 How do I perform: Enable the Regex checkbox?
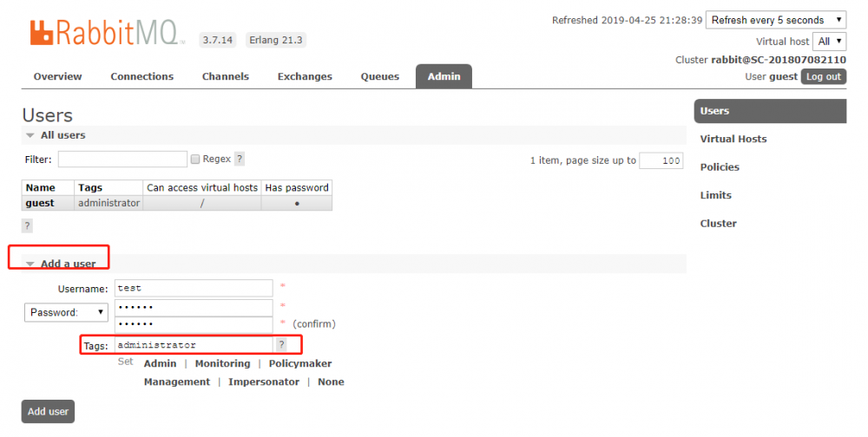194,160
